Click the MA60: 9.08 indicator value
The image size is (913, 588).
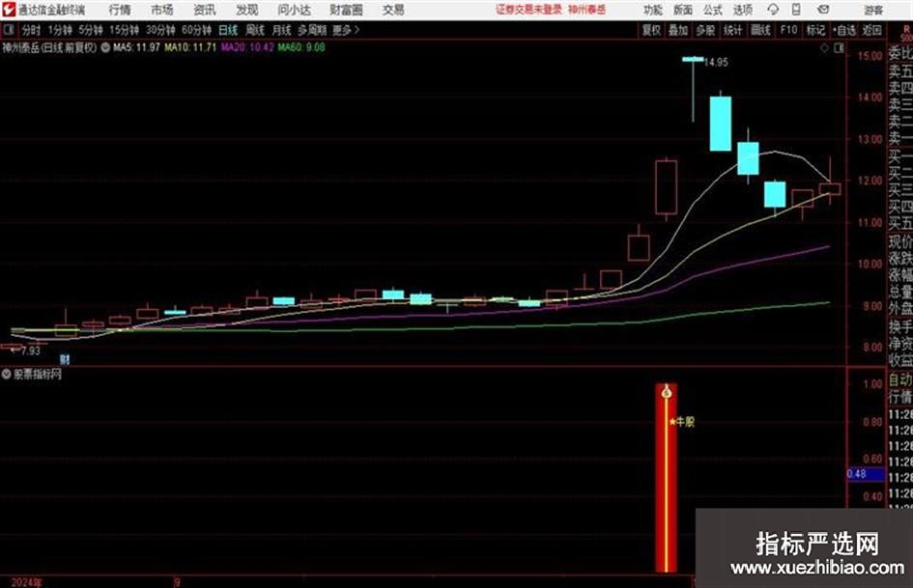tap(301, 47)
